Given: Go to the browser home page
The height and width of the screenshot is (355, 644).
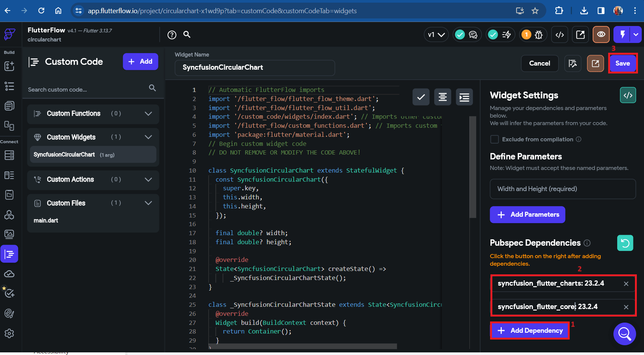Looking at the screenshot, I should point(58,11).
